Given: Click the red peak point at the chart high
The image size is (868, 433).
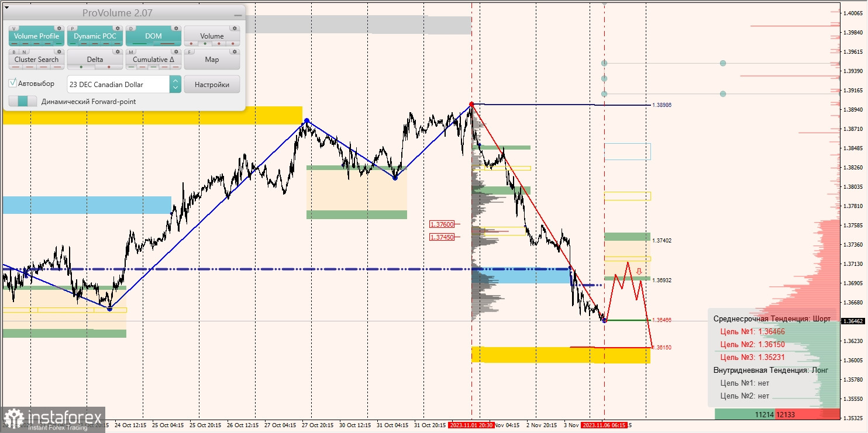Looking at the screenshot, I should click(x=472, y=105).
